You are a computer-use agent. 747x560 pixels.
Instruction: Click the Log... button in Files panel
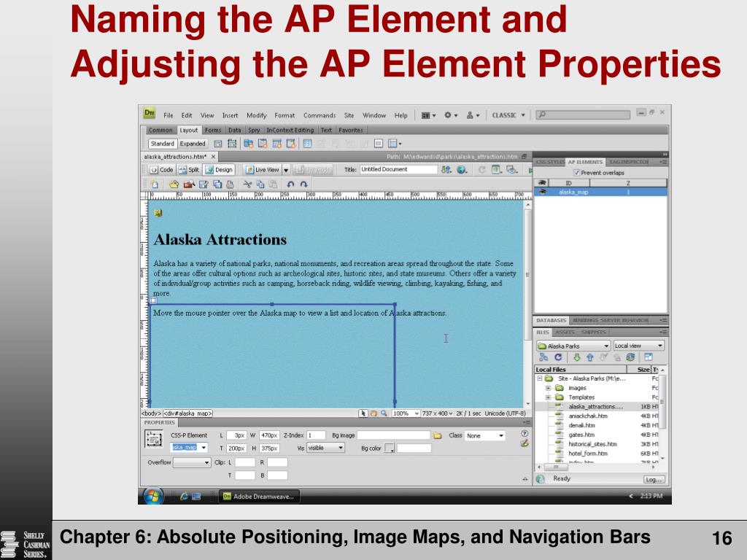pyautogui.click(x=654, y=480)
